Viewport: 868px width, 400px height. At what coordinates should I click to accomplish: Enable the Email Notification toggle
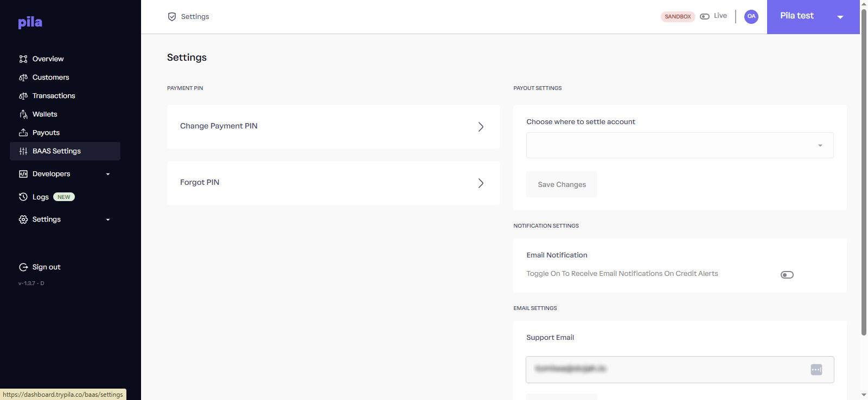point(787,275)
